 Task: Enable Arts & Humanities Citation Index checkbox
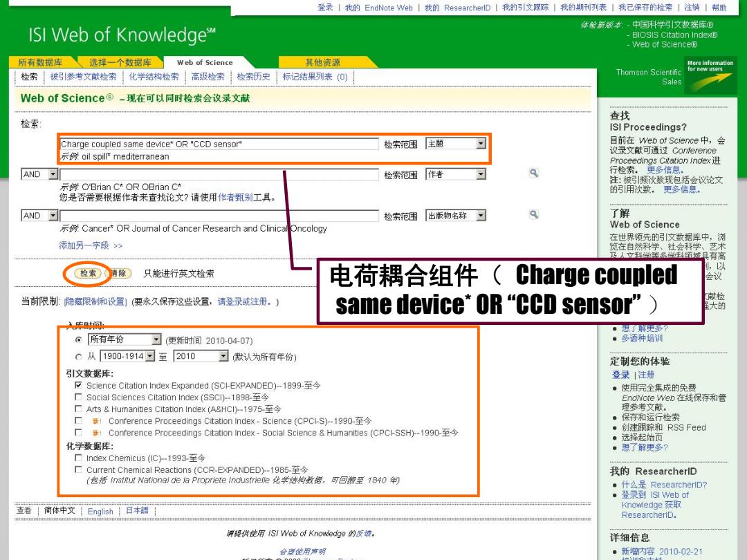click(x=79, y=409)
